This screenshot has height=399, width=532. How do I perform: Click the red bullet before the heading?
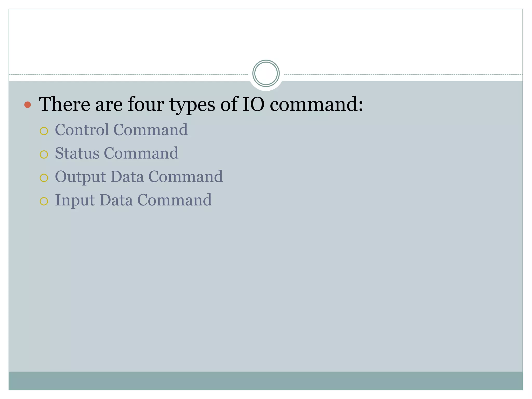[x=28, y=105]
